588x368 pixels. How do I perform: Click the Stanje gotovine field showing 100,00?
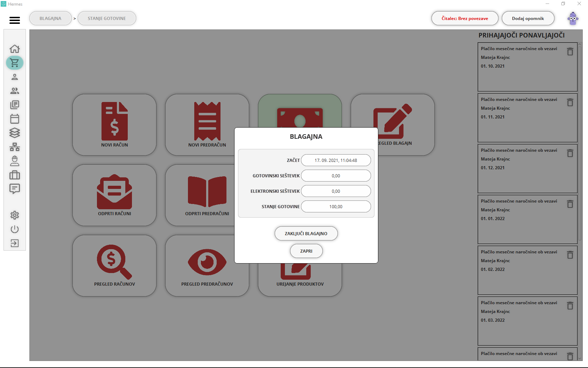click(336, 206)
